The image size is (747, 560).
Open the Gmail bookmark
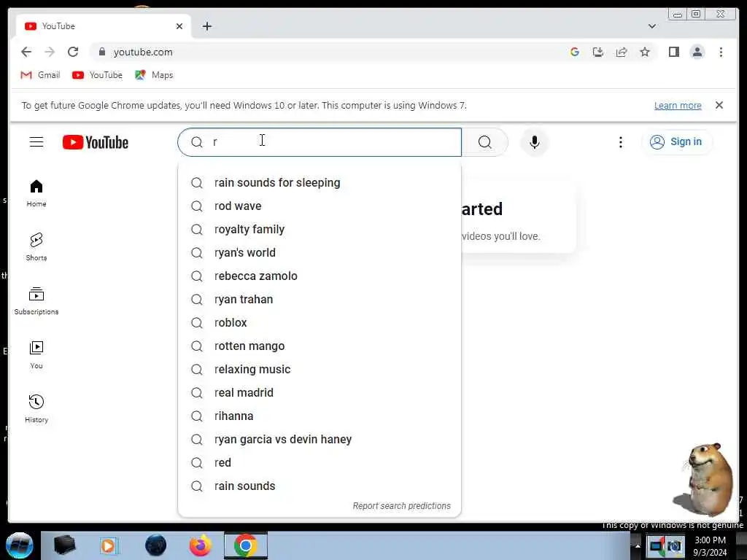(x=41, y=75)
